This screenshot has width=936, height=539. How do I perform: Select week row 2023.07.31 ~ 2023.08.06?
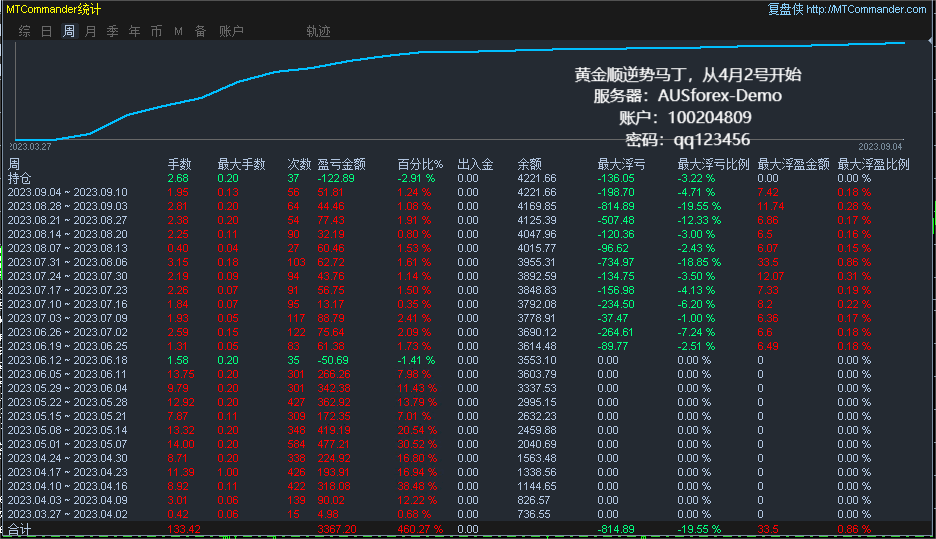(67, 262)
